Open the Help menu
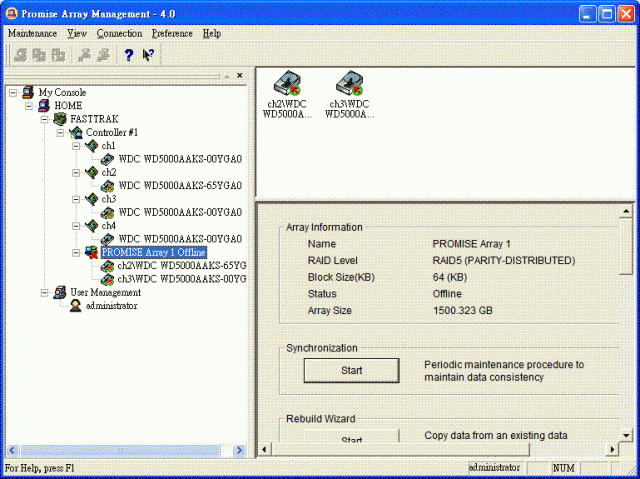The height and width of the screenshot is (479, 640). [212, 33]
